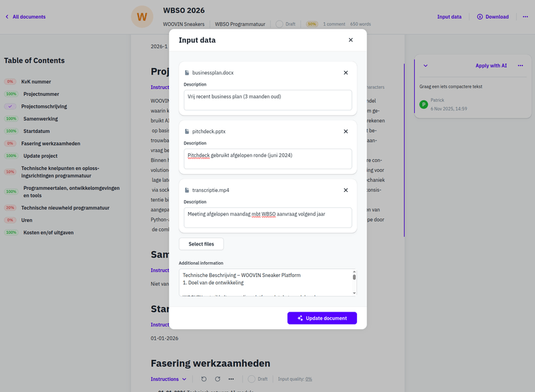The image size is (535, 392).
Task: Click the Select files button
Action: point(201,244)
